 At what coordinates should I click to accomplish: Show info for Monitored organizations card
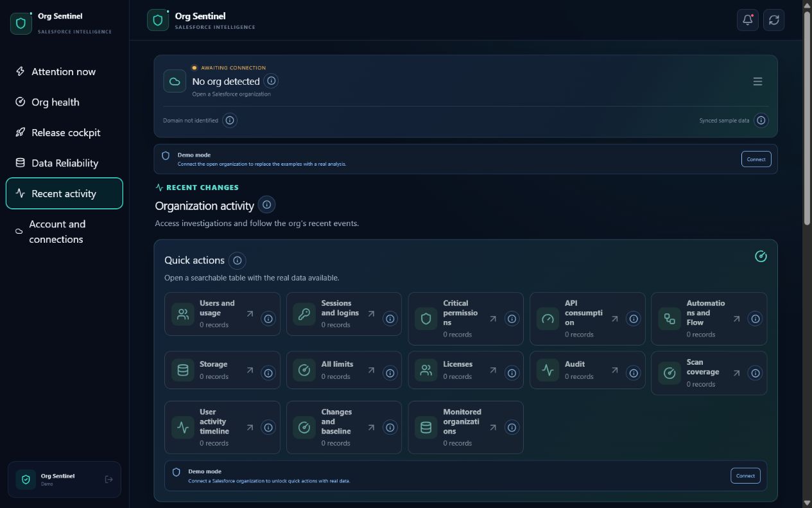512,427
